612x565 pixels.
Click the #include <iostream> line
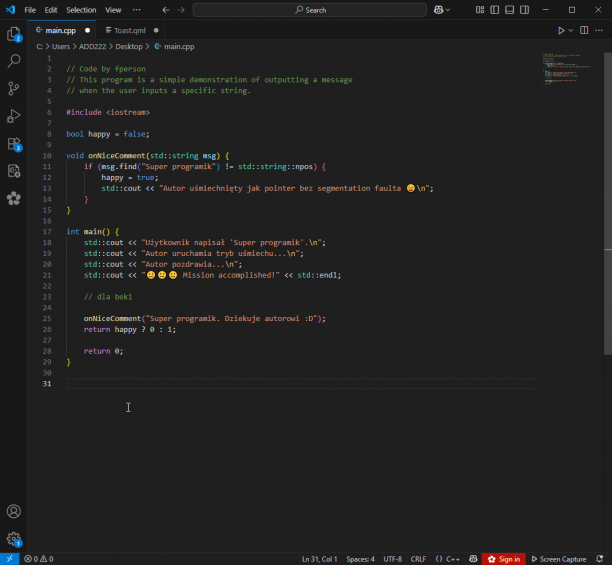point(108,112)
